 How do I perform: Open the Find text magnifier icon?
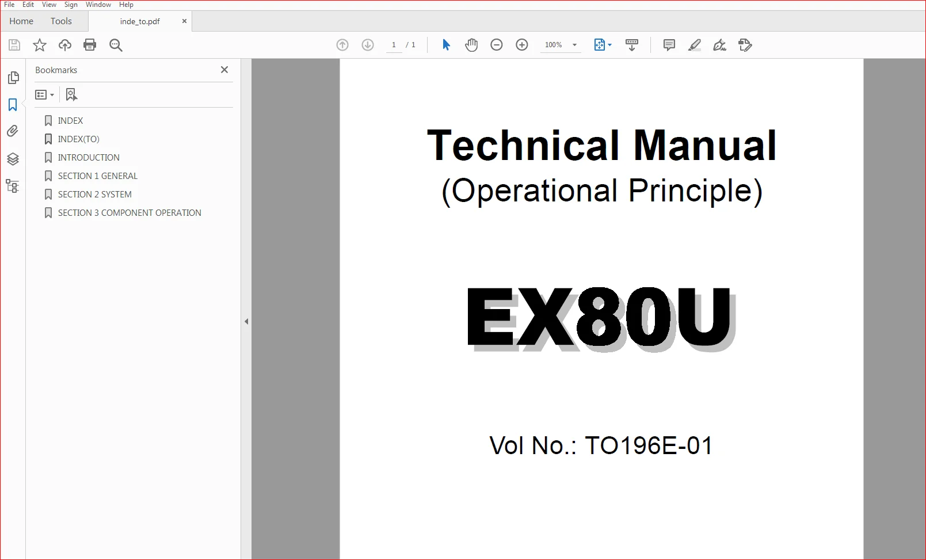(x=116, y=45)
